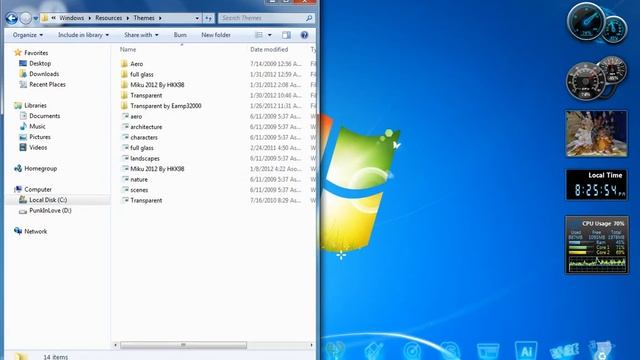Image resolution: width=640 pixels, height=360 pixels.
Task: Select Windows in the address bar path
Action: [71, 18]
